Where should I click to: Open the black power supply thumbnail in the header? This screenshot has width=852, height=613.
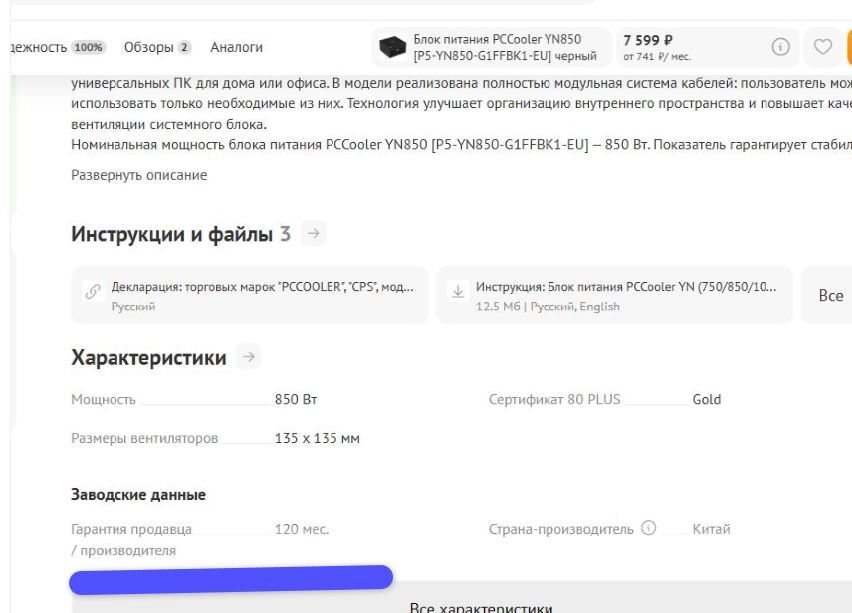pos(392,47)
